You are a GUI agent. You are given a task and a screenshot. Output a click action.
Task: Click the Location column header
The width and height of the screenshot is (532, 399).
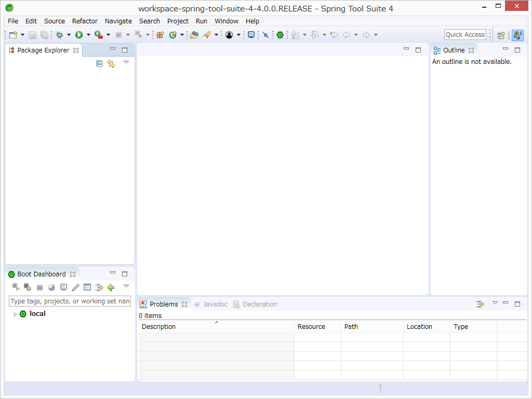click(427, 327)
